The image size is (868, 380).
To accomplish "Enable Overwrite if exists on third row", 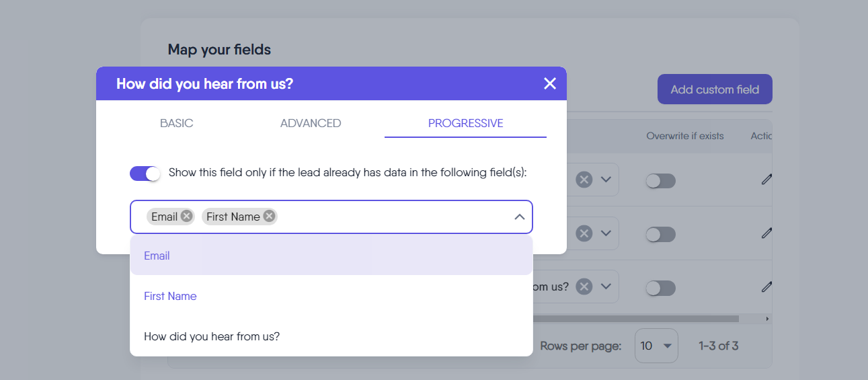I will pos(660,289).
